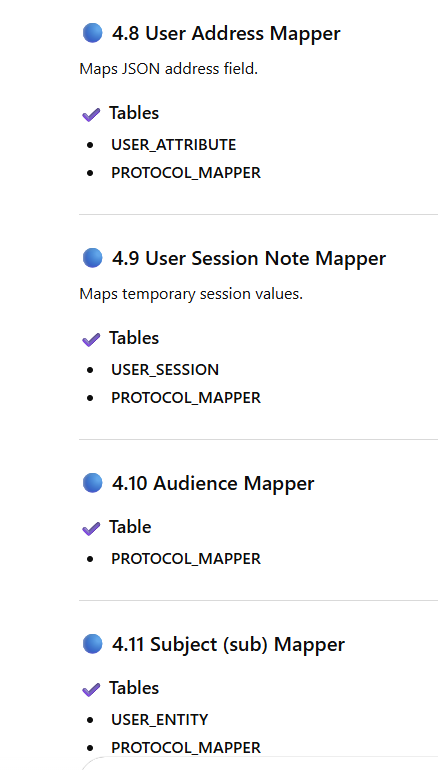Click the blue circle beside 4.9 User Session Note Mapper

92,258
